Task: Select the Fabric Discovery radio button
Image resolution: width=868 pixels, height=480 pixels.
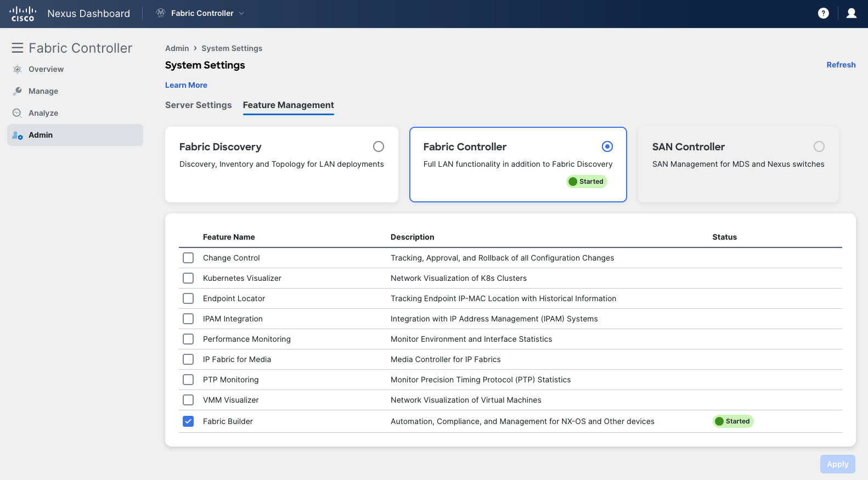Action: (379, 146)
